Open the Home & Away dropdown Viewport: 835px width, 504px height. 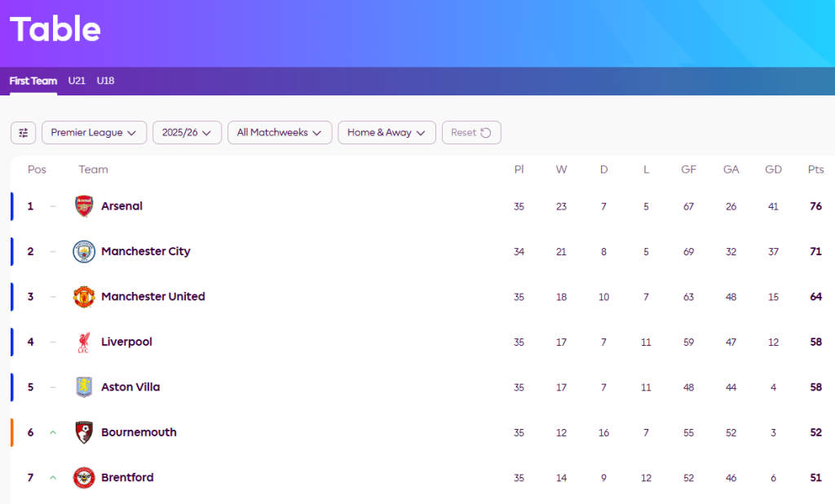387,133
